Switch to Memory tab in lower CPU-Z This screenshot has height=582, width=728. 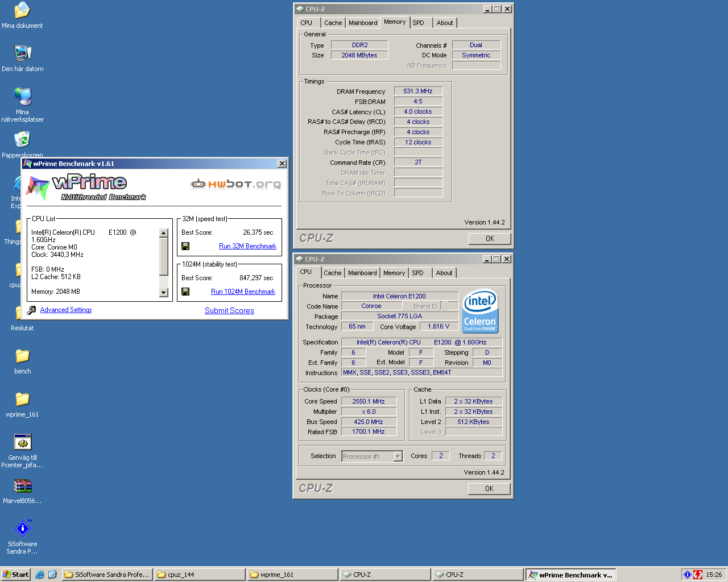pos(394,273)
